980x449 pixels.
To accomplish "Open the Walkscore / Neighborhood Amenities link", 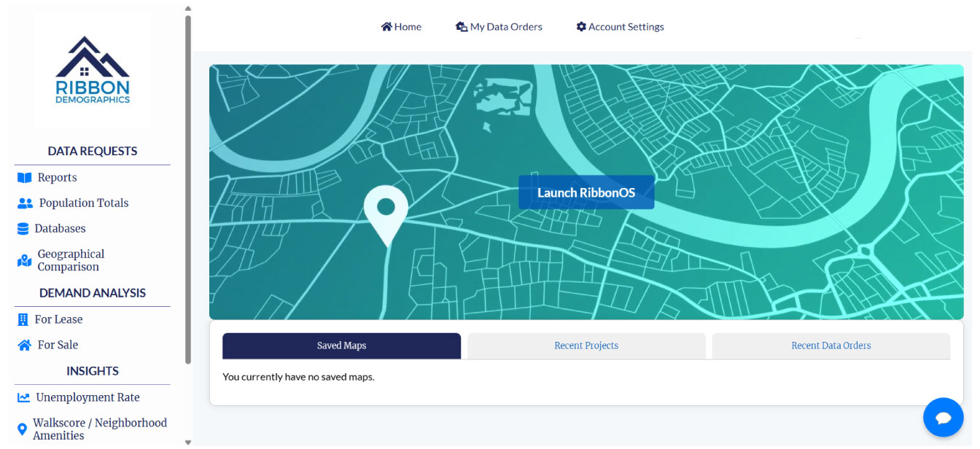I will 99,429.
